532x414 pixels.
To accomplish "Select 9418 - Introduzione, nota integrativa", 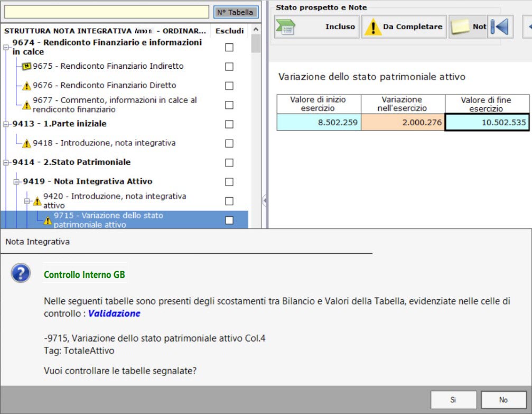I will [x=104, y=143].
